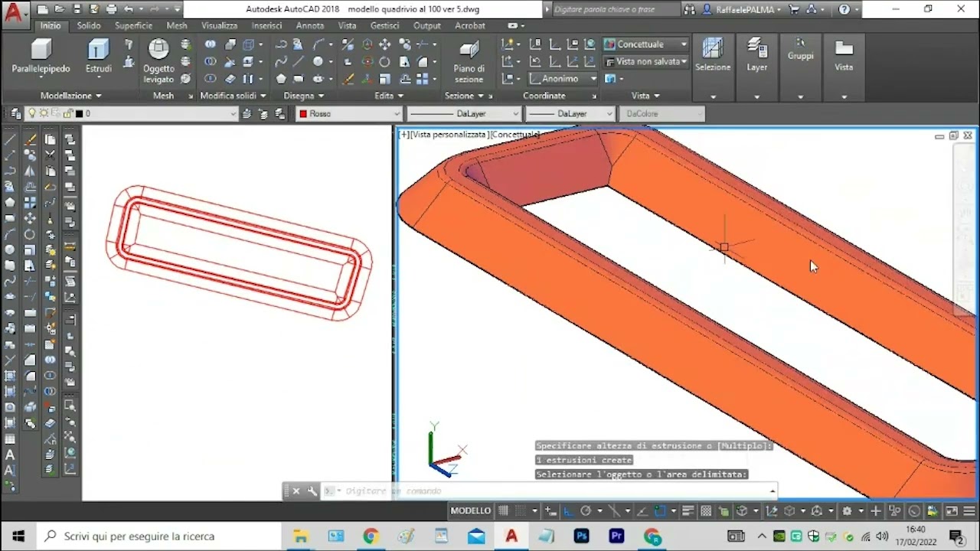Select the line tool in left toolbar

pos(10,140)
